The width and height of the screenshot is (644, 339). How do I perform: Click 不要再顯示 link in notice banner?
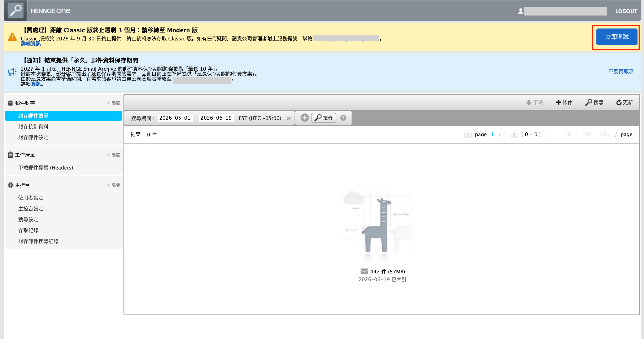point(621,71)
